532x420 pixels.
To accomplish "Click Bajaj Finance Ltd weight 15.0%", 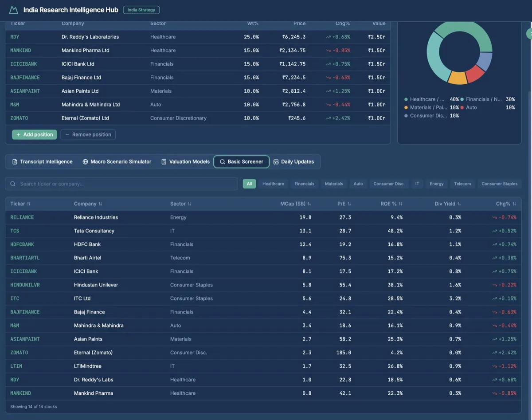I will click(251, 78).
